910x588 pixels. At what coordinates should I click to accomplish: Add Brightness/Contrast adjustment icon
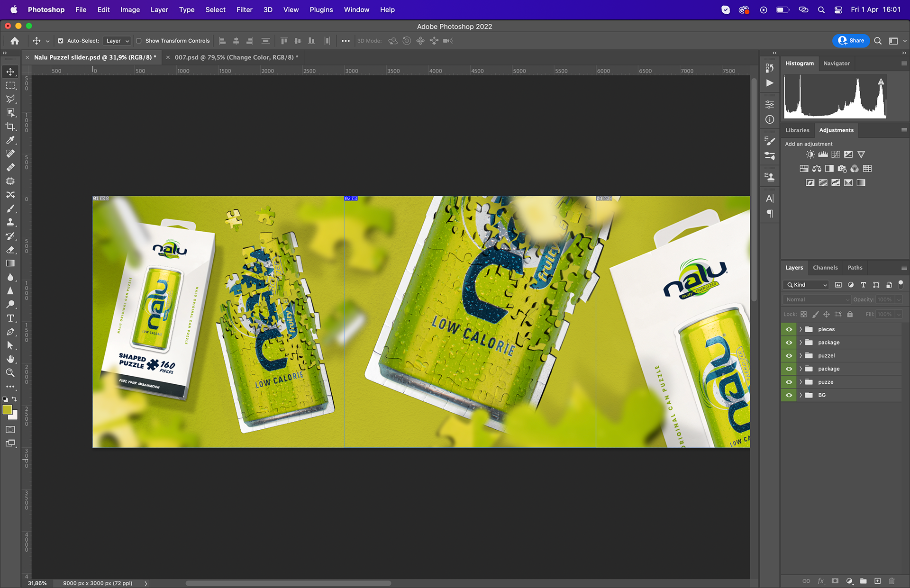[x=810, y=154]
